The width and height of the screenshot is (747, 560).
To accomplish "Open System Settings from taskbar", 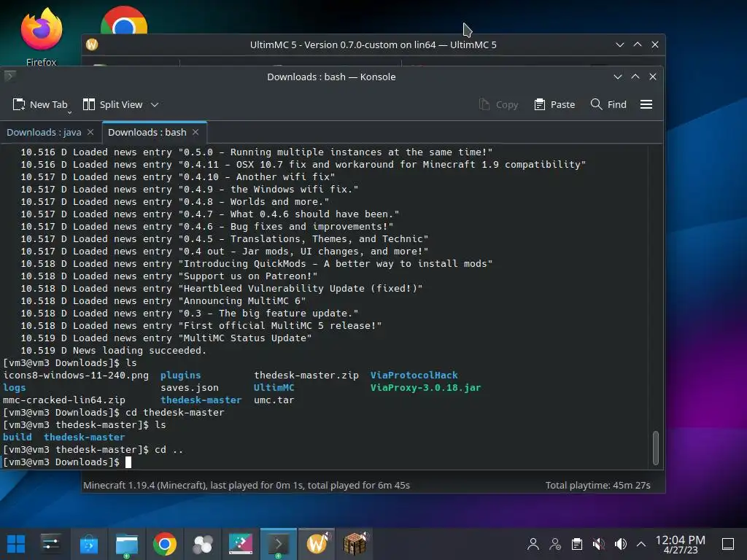I will pos(50,544).
